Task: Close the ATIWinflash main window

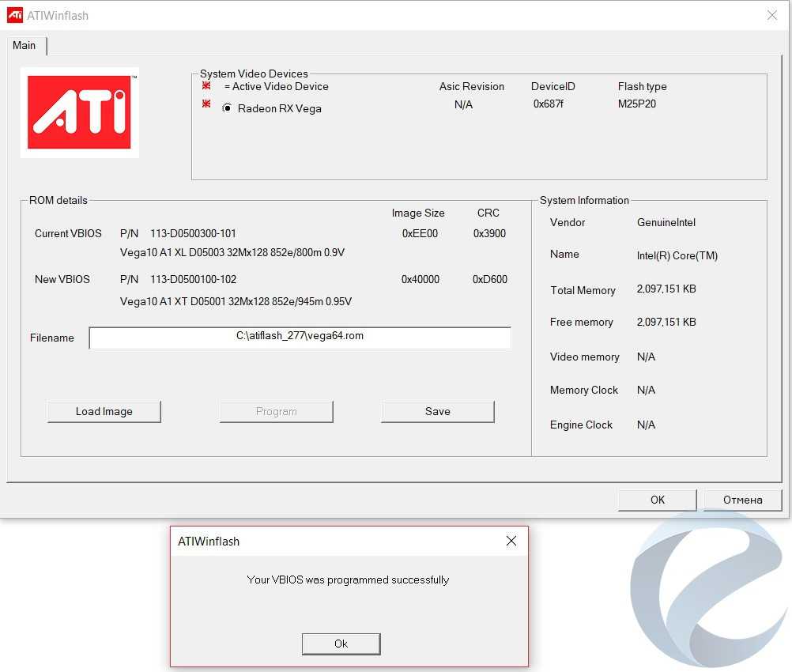Action: (772, 15)
